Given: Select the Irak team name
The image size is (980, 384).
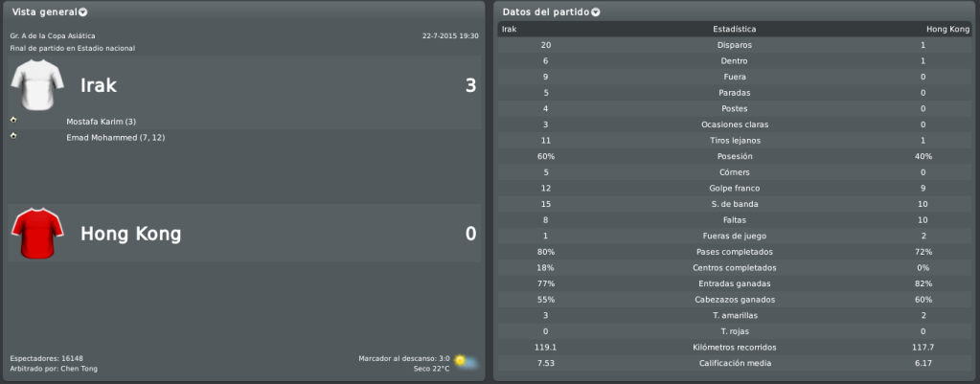Looking at the screenshot, I should pyautogui.click(x=98, y=85).
